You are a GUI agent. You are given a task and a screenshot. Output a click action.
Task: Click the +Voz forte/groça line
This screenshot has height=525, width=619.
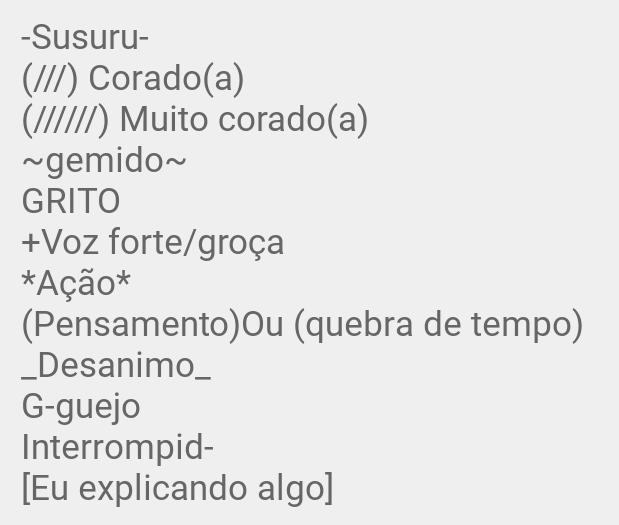[x=153, y=243]
